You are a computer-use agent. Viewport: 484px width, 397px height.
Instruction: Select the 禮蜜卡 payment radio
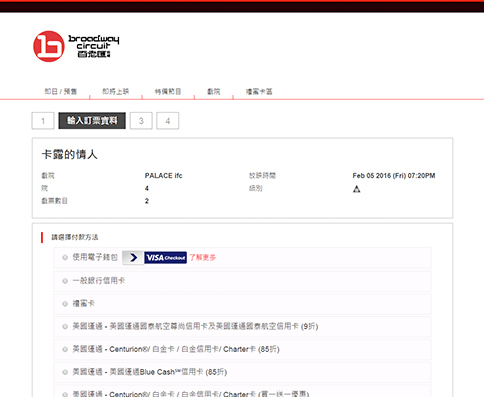point(65,304)
